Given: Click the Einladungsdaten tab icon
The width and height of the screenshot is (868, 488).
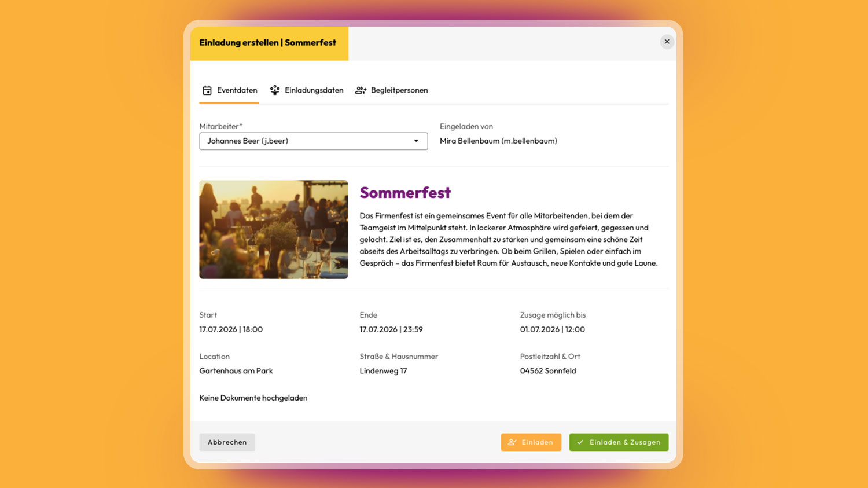Looking at the screenshot, I should click(x=275, y=90).
